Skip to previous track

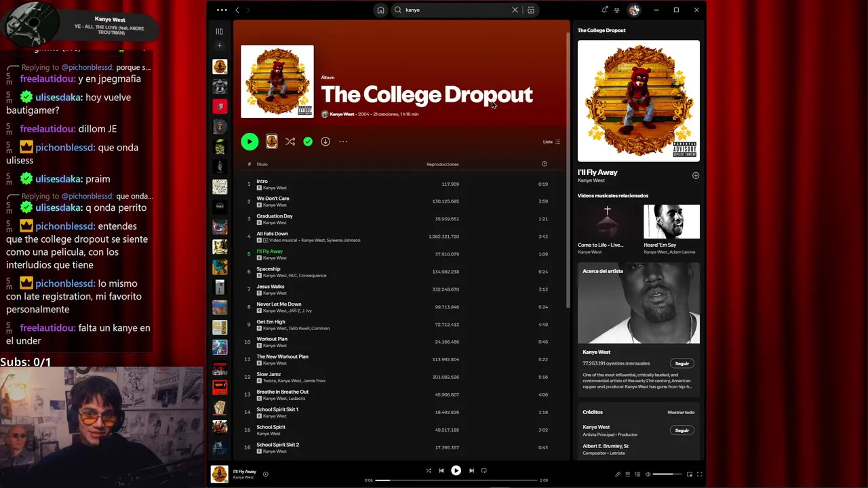[441, 470]
